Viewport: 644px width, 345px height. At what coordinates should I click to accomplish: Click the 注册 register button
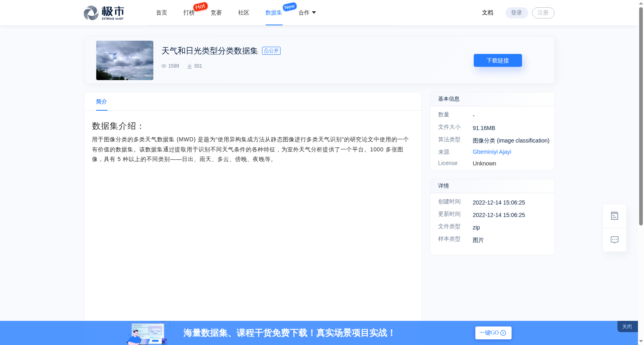pyautogui.click(x=543, y=13)
